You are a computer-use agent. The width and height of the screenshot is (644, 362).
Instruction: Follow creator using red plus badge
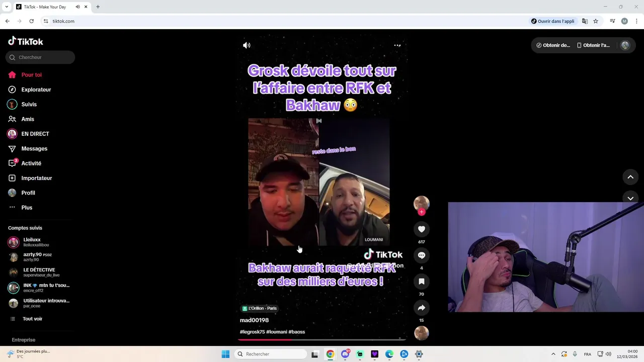tap(422, 212)
